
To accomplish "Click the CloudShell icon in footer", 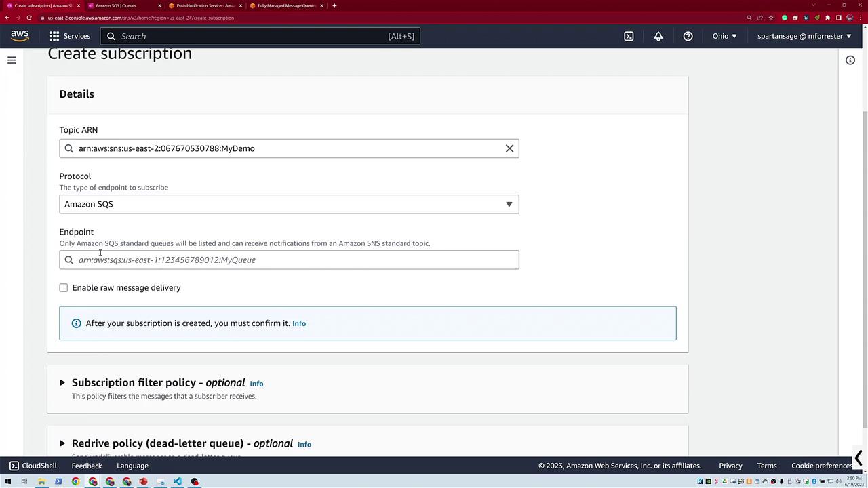I will point(14,466).
